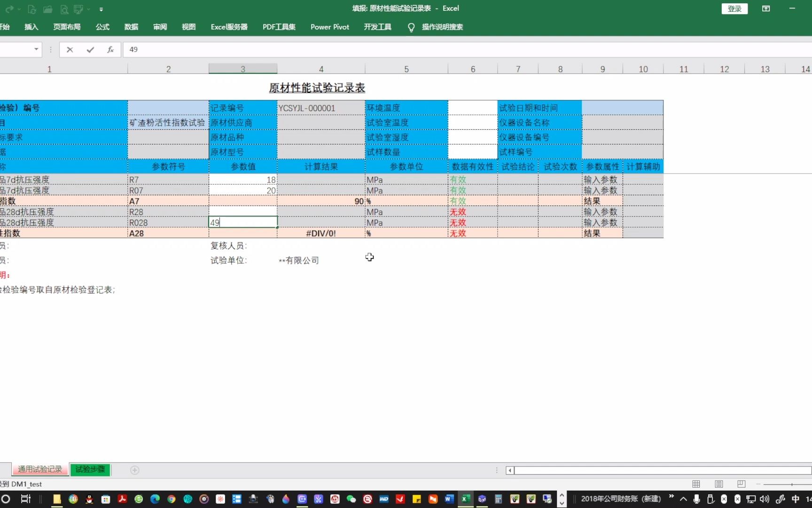812x508 pixels.
Task: Click the 数据有效性 column header cell
Action: tap(473, 167)
